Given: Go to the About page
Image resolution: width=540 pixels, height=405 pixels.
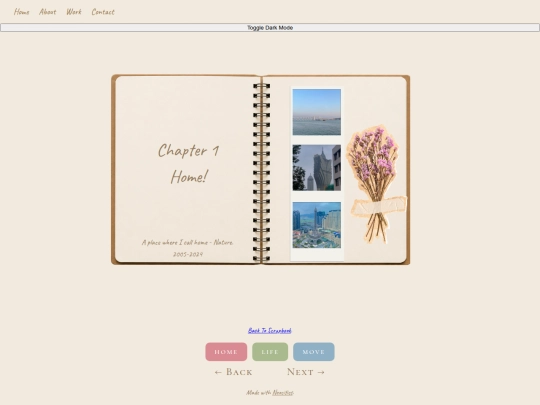Looking at the screenshot, I should click(x=48, y=12).
